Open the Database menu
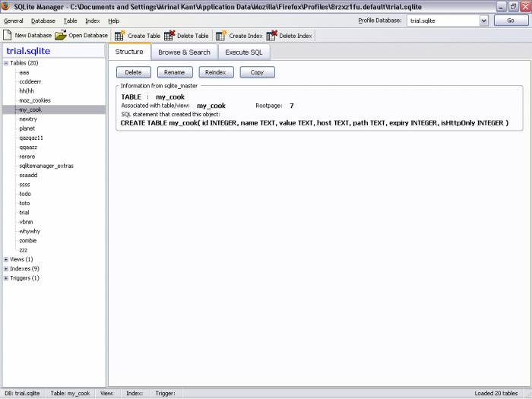 (x=43, y=21)
